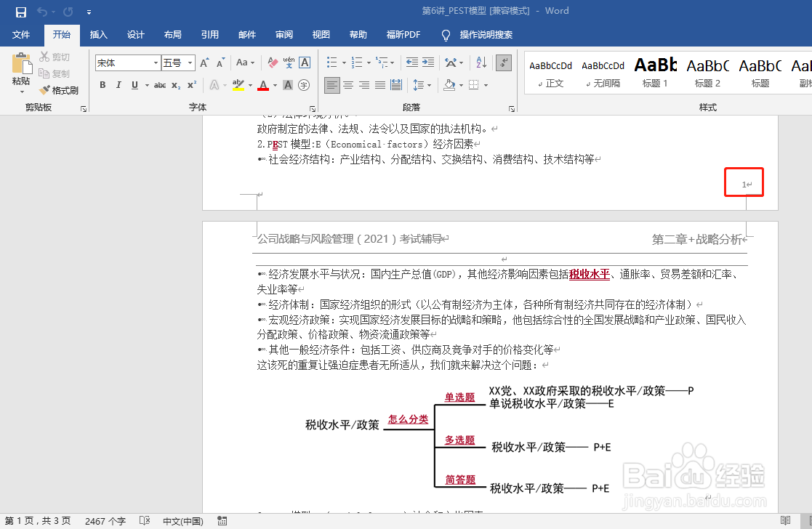Image resolution: width=812 pixels, height=529 pixels.
Task: Switch to the 布局 tab
Action: (x=172, y=35)
